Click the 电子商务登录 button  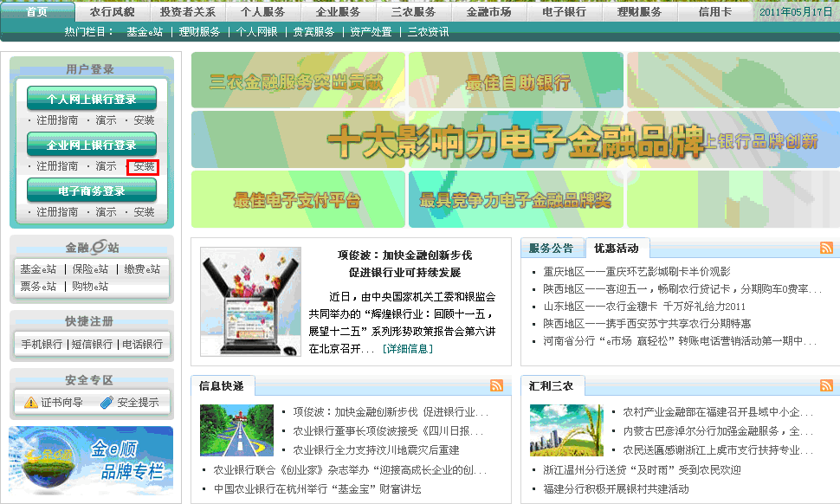coord(92,191)
